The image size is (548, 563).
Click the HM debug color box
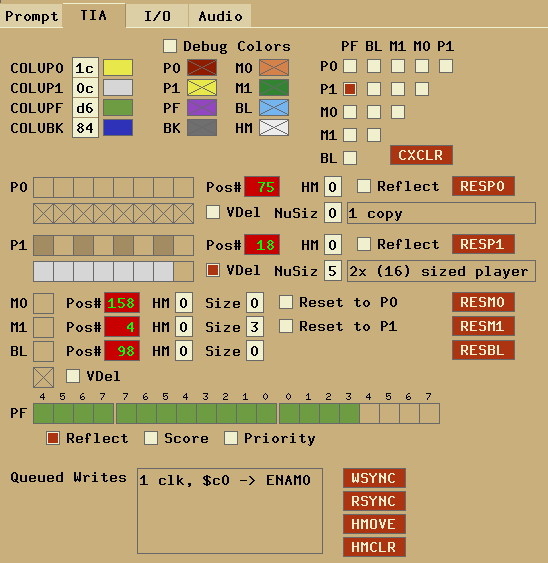274,128
